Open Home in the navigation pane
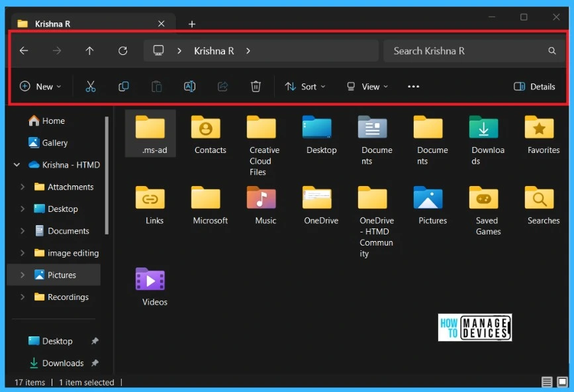The width and height of the screenshot is (574, 392). (x=46, y=121)
